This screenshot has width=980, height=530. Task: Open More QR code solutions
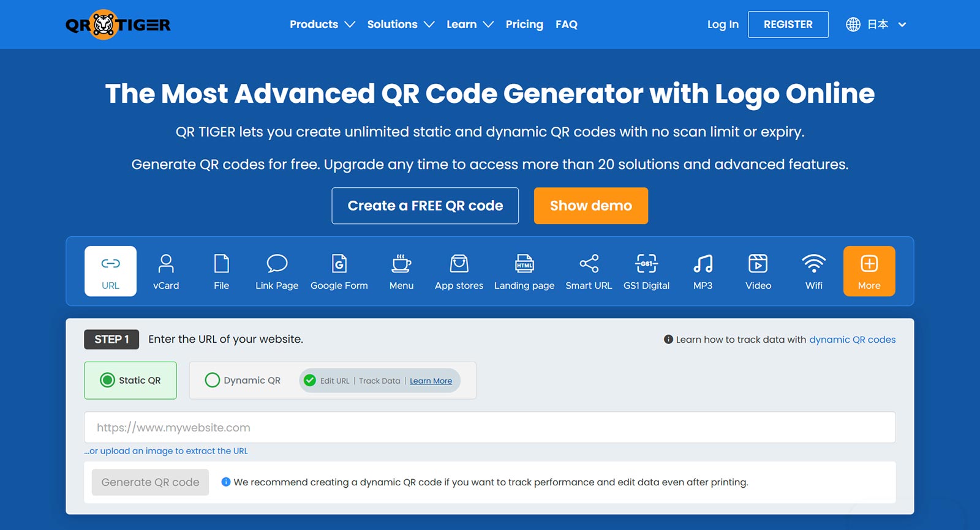click(869, 271)
